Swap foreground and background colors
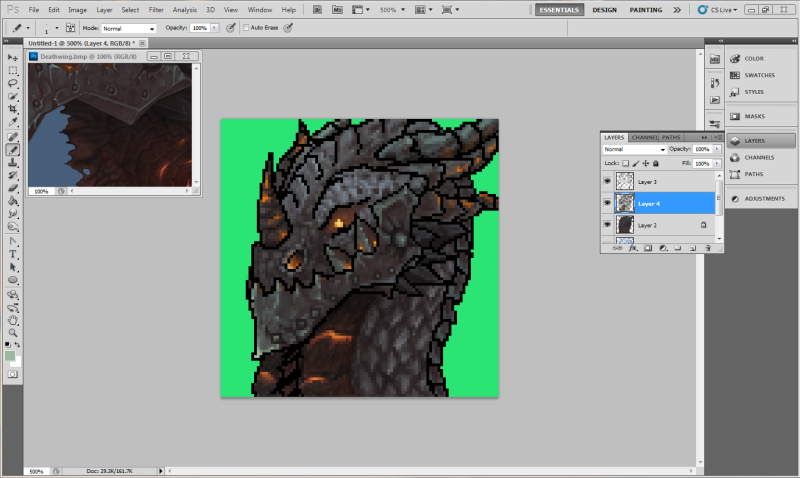The image size is (800, 478). tap(17, 345)
